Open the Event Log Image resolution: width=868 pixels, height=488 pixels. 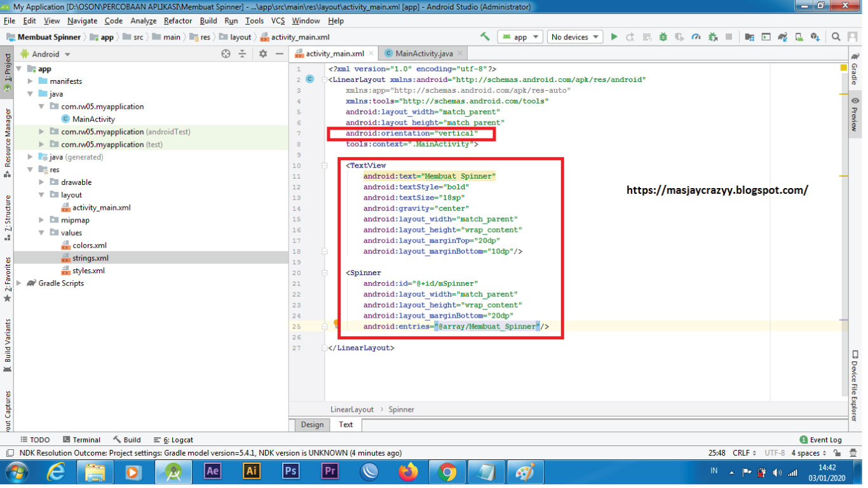(x=820, y=440)
